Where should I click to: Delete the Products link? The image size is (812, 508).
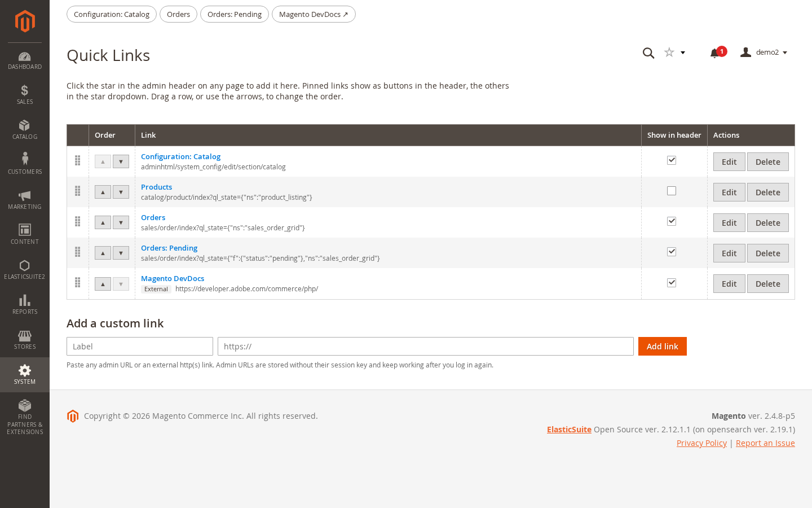(x=768, y=192)
